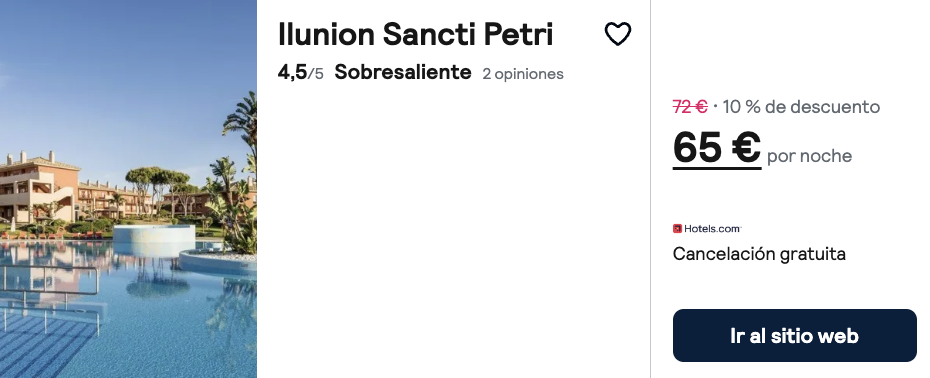930x378 pixels.
Task: Click the red Hotels.com logo icon
Action: pos(677,228)
